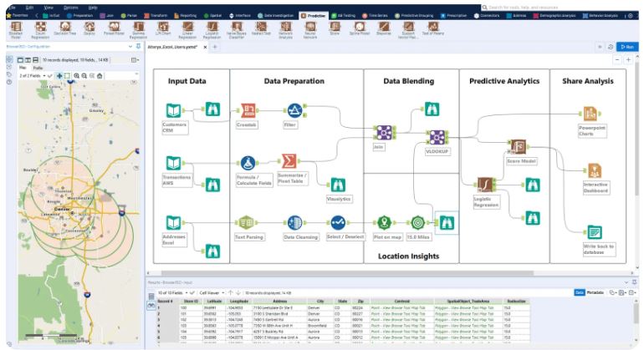Screen dimensions: 644x350
Task: Select the Lift Chart tool
Action: [x=163, y=28]
